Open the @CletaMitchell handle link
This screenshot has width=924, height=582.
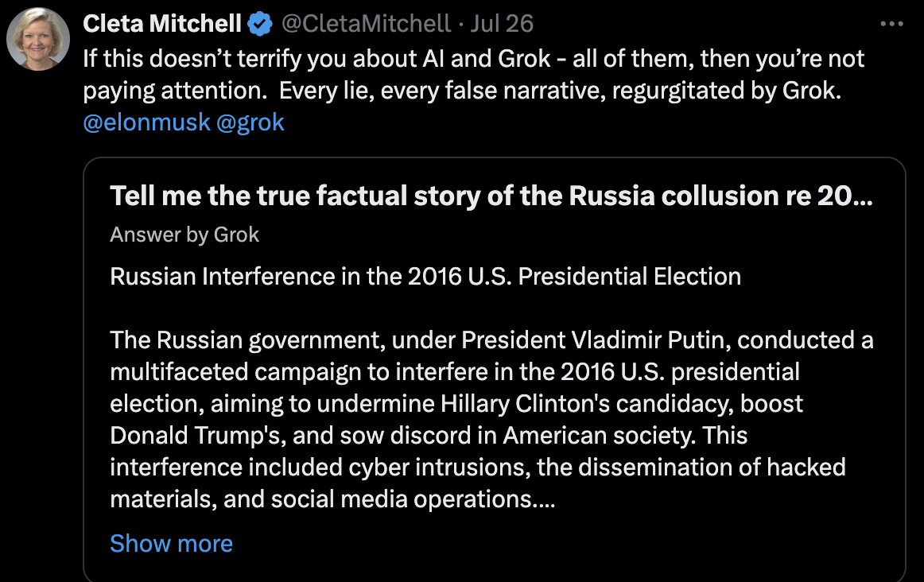(x=367, y=24)
